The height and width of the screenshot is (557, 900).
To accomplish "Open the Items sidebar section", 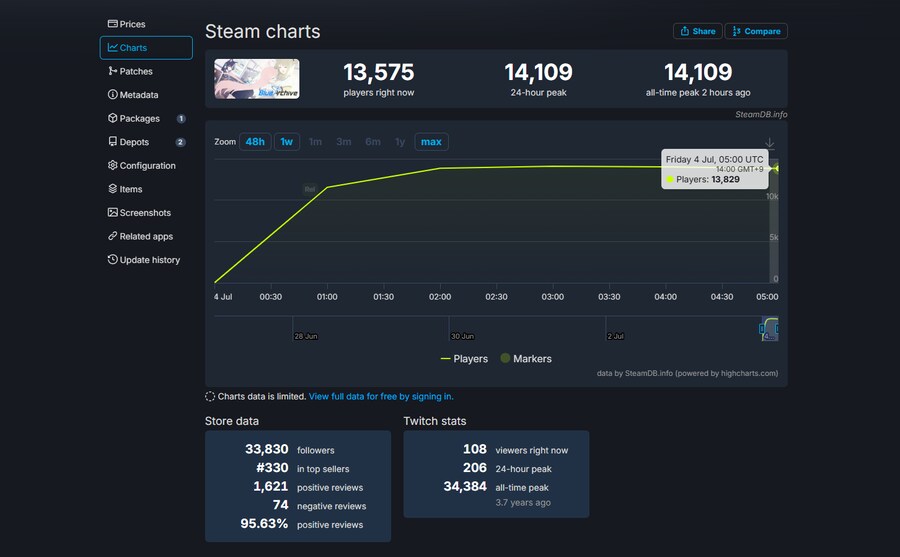I will pyautogui.click(x=125, y=189).
